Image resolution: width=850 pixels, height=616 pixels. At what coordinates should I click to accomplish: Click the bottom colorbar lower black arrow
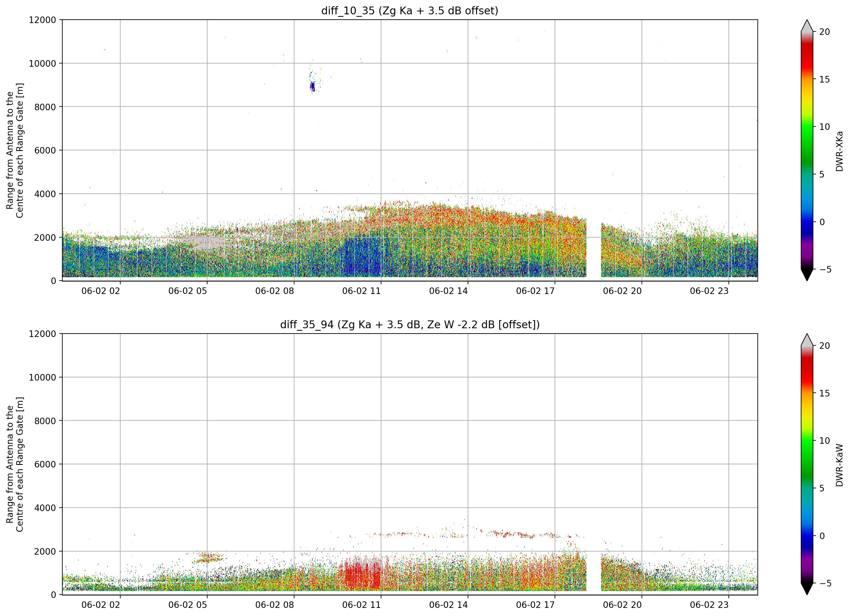pos(807,589)
